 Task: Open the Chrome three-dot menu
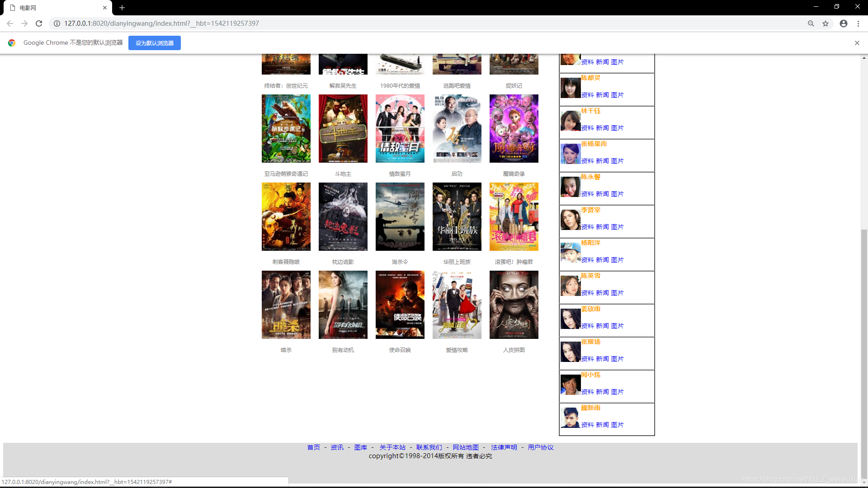pyautogui.click(x=858, y=23)
